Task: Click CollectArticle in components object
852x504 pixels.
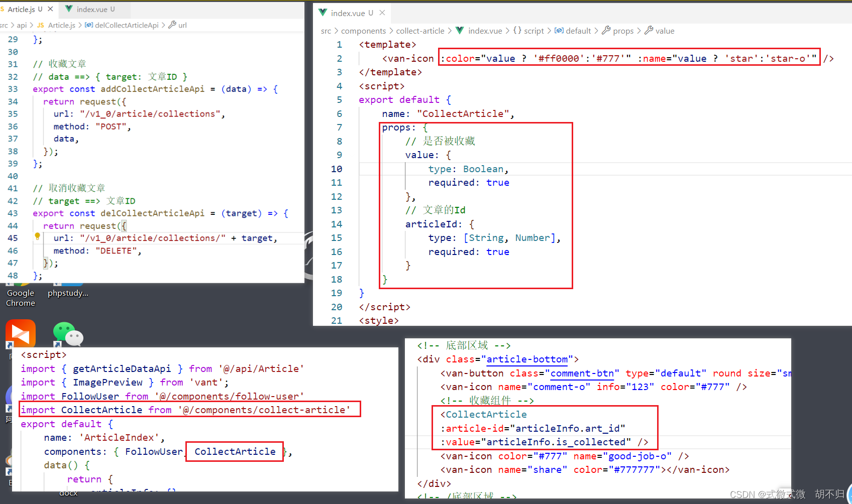Action: 235,452
